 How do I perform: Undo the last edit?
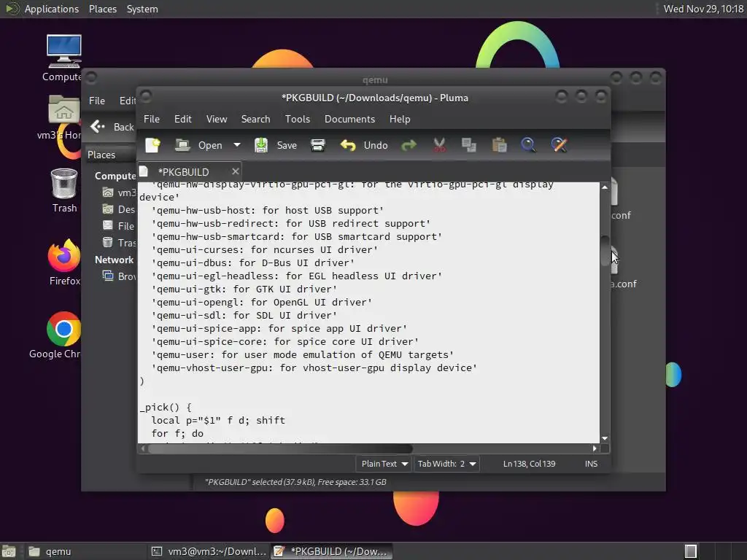[365, 145]
